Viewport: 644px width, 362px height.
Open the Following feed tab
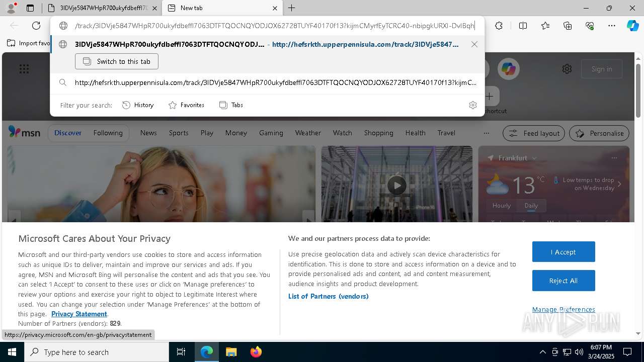click(108, 133)
